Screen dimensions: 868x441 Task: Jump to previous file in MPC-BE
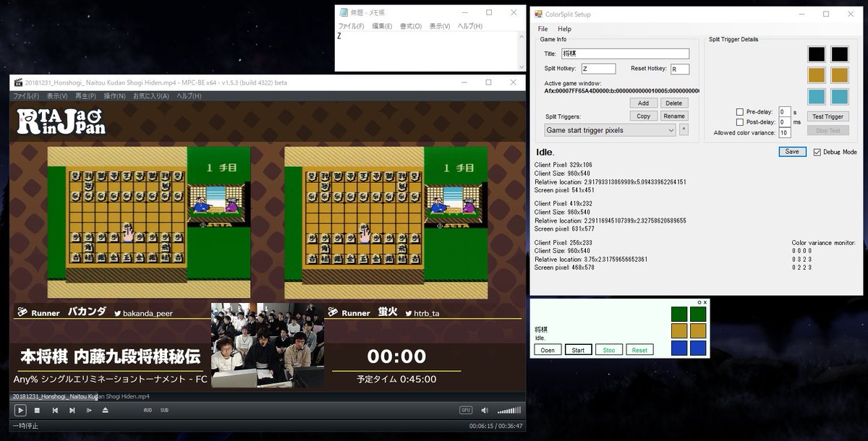tap(55, 411)
